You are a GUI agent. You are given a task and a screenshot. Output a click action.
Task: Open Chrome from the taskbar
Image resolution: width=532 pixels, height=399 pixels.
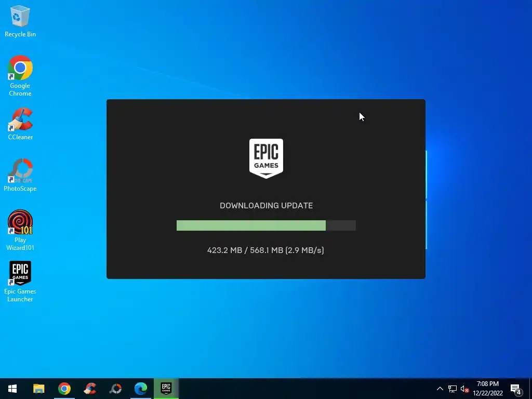pyautogui.click(x=64, y=389)
